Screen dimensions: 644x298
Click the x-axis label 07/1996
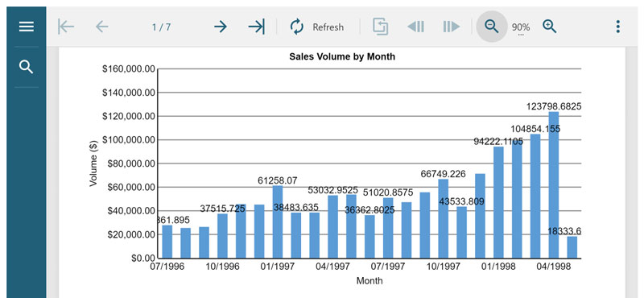pyautogui.click(x=167, y=267)
